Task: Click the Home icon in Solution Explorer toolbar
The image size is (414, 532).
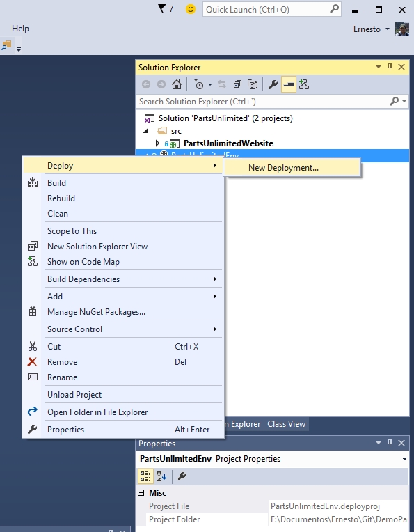Action: [177, 84]
